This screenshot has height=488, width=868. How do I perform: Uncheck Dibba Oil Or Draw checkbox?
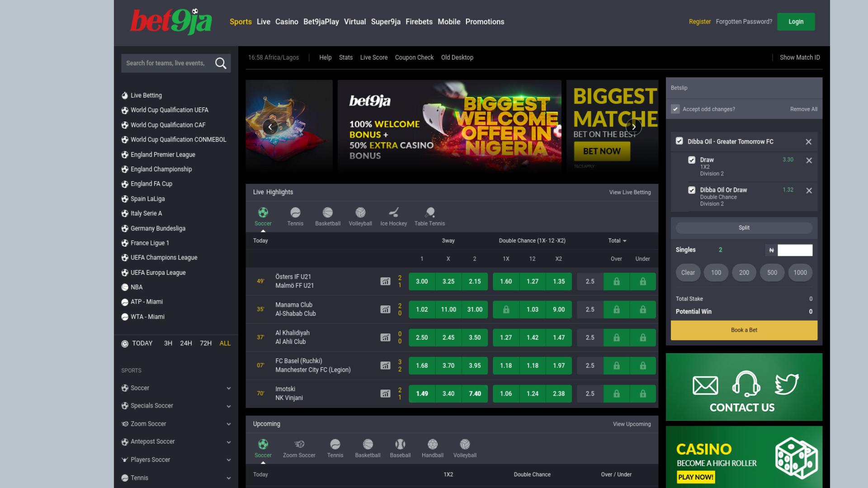click(692, 190)
